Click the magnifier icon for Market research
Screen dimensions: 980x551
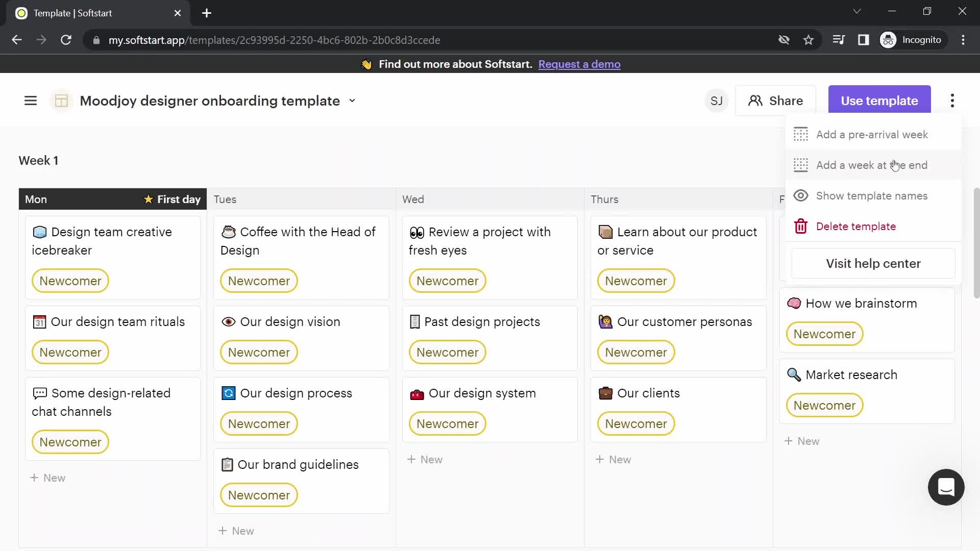(x=794, y=375)
